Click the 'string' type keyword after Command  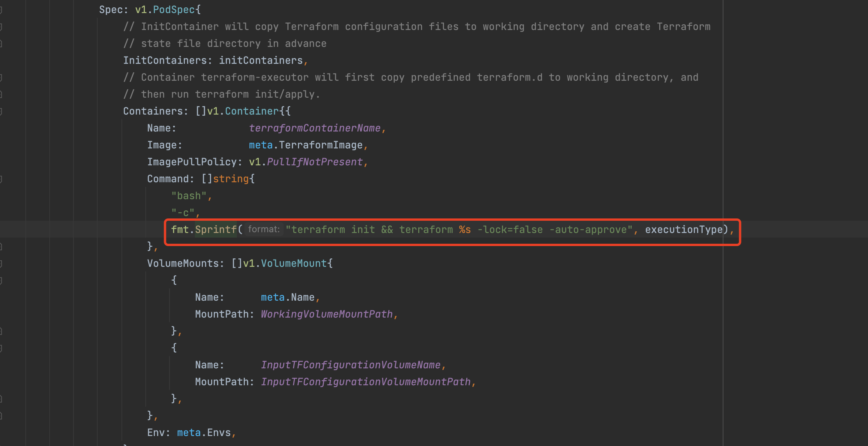click(231, 179)
